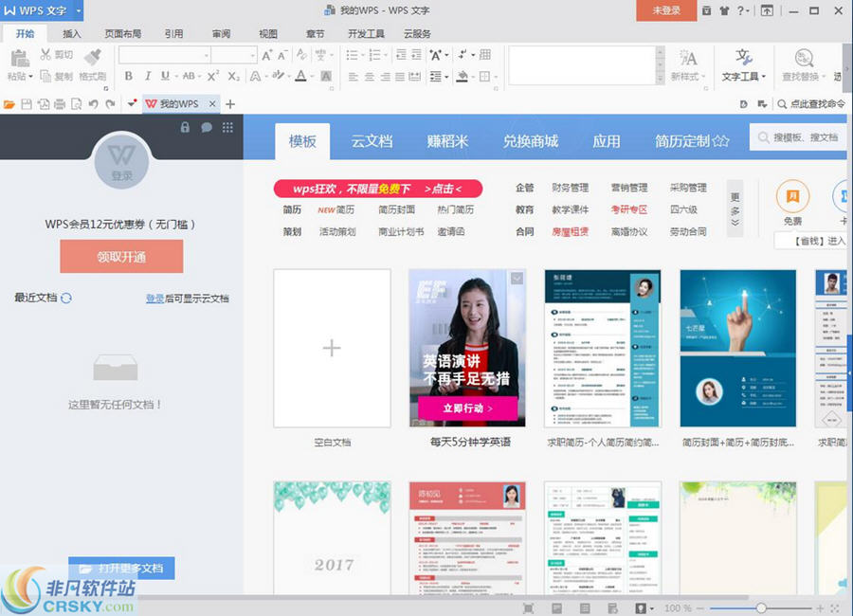Click the 点此查找命令 command search

(x=811, y=104)
